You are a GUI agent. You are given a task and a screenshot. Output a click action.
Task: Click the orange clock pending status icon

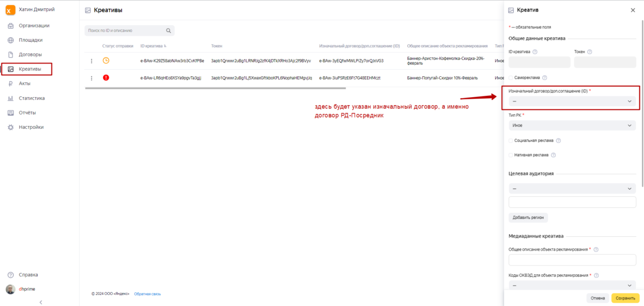click(x=106, y=60)
